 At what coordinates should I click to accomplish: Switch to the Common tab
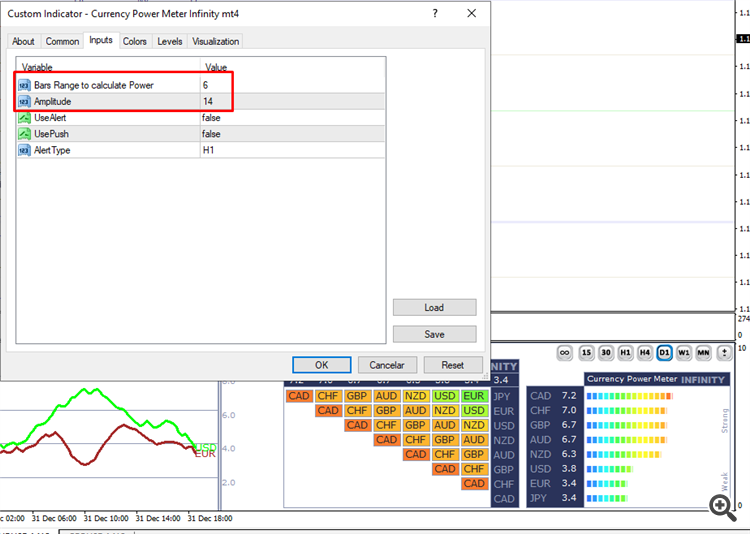coord(62,42)
